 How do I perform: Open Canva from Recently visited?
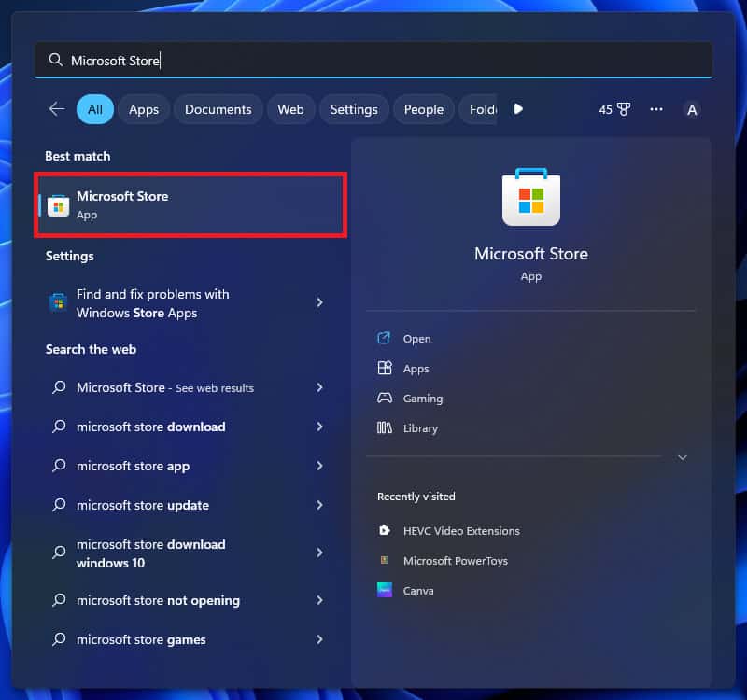tap(418, 590)
